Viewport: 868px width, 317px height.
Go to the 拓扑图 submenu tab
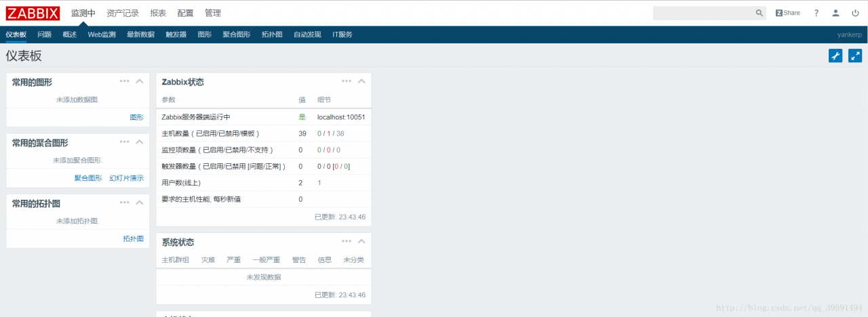tap(272, 35)
